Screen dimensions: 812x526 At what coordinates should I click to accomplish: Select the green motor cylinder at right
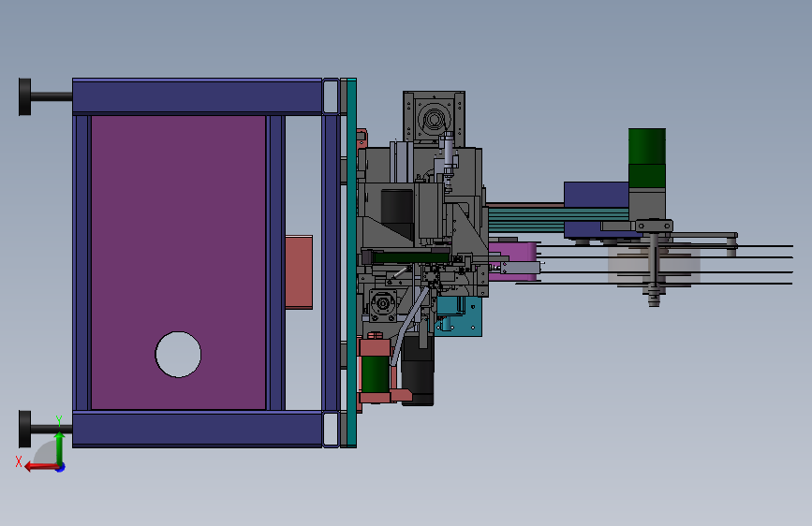click(x=647, y=158)
